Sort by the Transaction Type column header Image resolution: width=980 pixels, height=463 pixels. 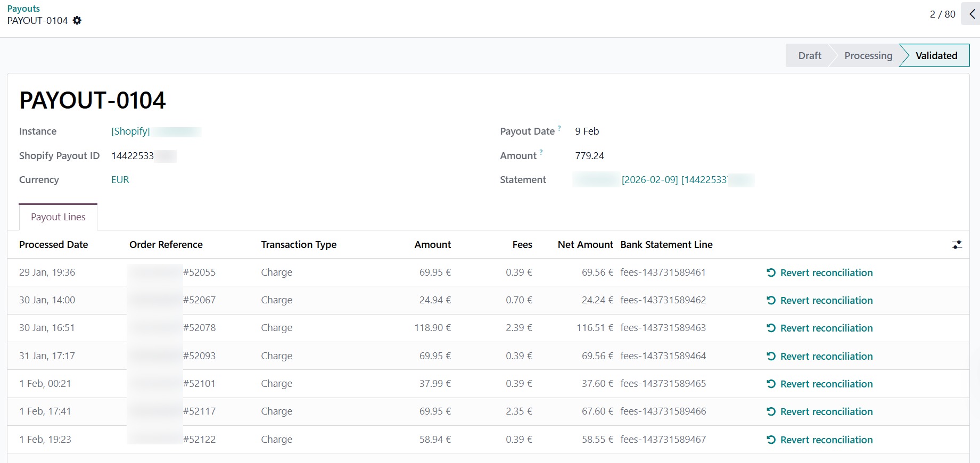(299, 244)
